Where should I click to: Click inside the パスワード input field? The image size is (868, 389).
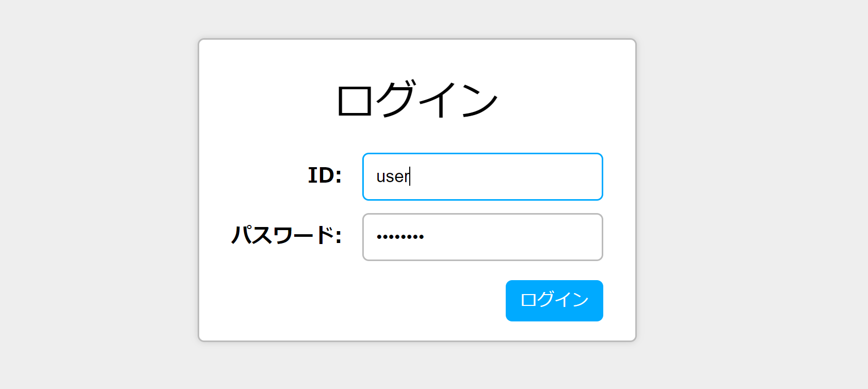[482, 237]
